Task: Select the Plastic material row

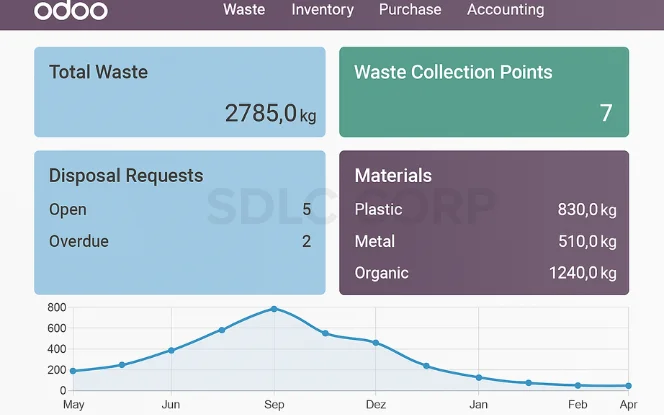Action: tap(485, 210)
